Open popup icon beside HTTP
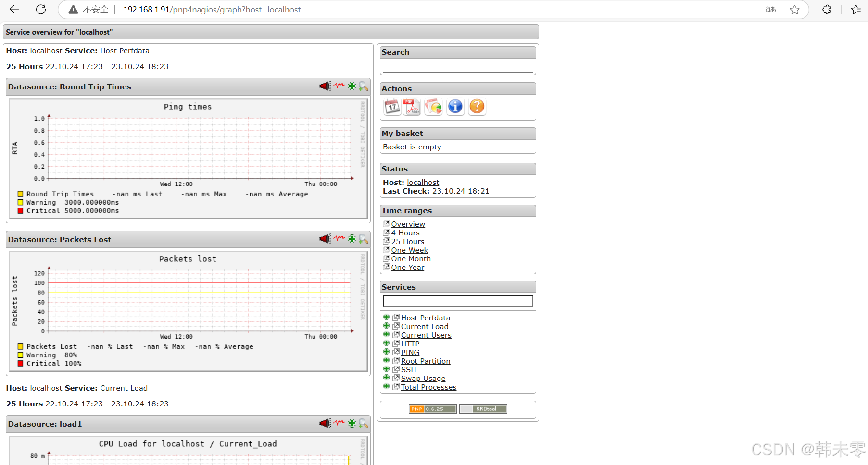868x465 pixels. click(396, 343)
